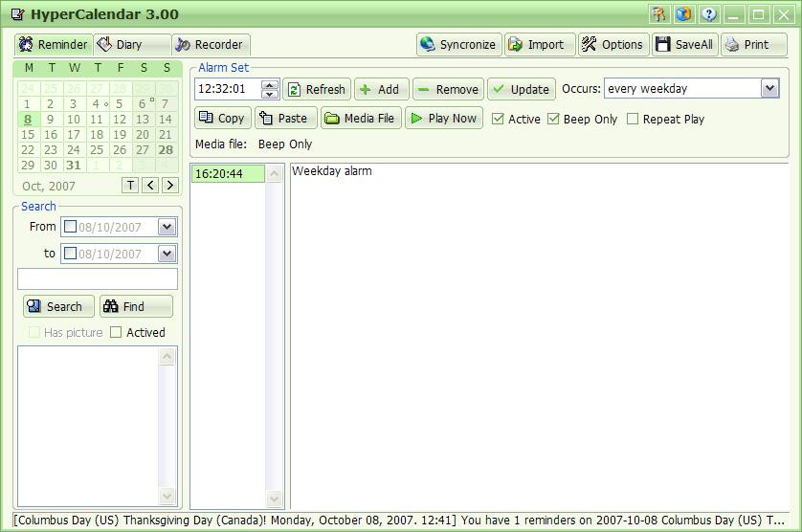The image size is (802, 532).
Task: Expand the From date dropdown
Action: click(167, 227)
